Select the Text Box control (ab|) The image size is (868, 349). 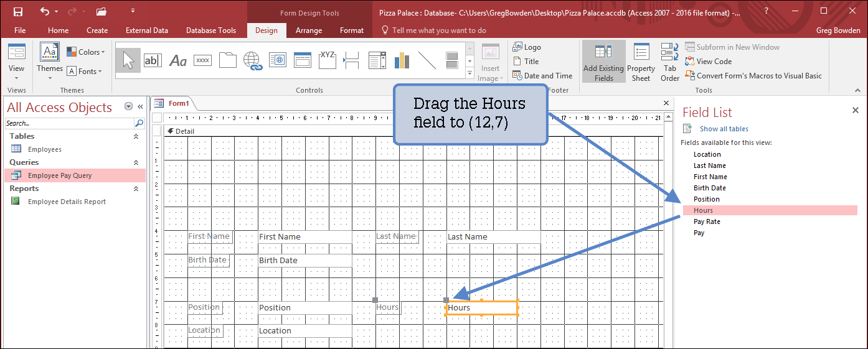(153, 60)
